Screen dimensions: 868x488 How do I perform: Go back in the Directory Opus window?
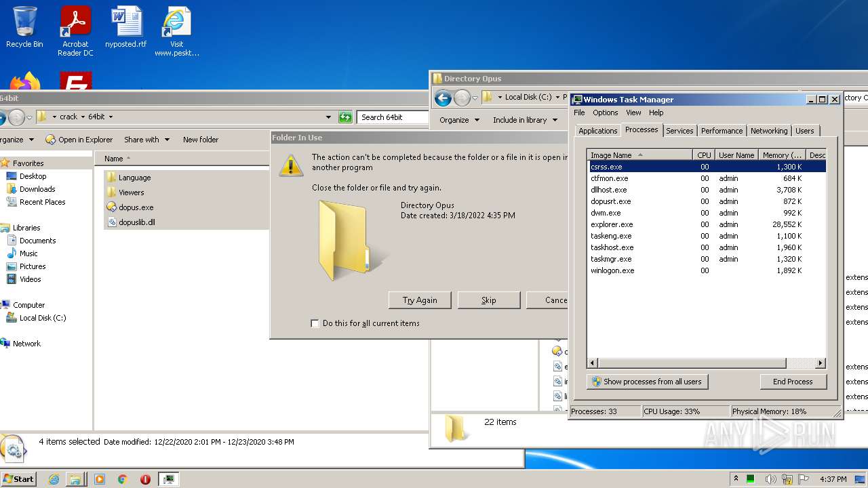click(443, 98)
